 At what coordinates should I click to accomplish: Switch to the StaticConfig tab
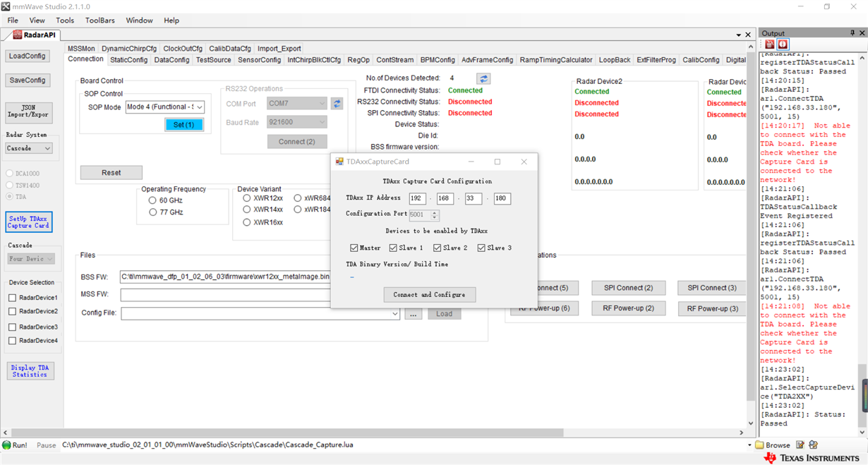pos(128,60)
